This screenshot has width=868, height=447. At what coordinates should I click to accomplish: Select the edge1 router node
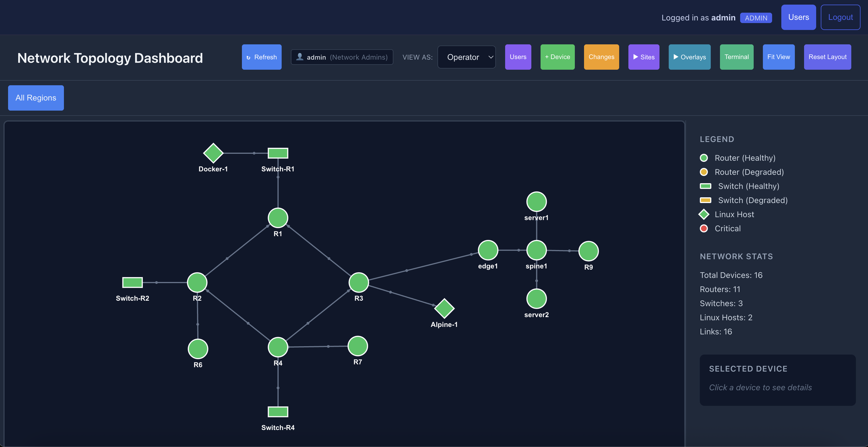click(x=488, y=250)
